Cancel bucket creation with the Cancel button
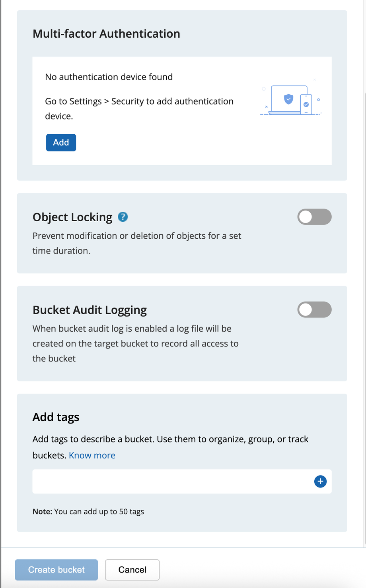 pos(132,570)
